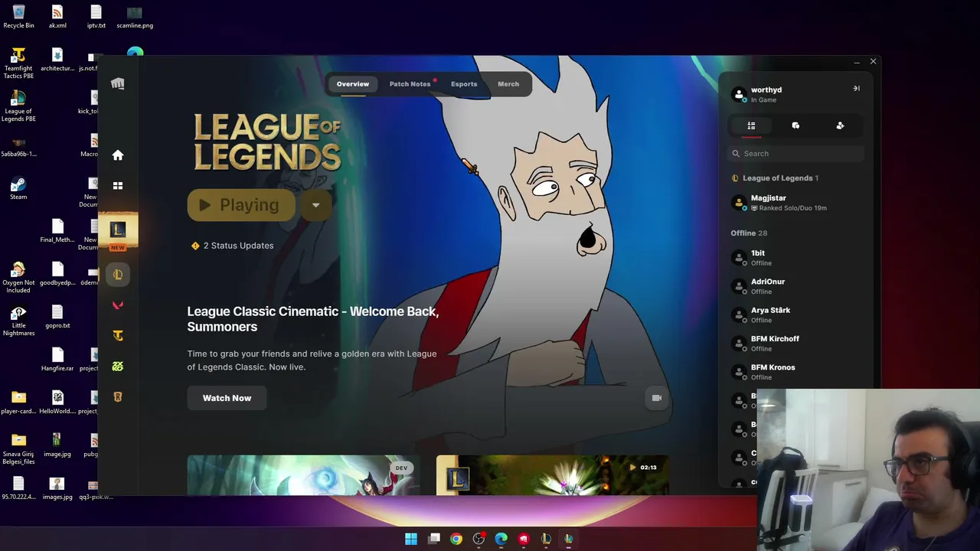Screen dimensions: 980x551
Task: Open iptv.txt file on the desktop
Action: coord(96,17)
